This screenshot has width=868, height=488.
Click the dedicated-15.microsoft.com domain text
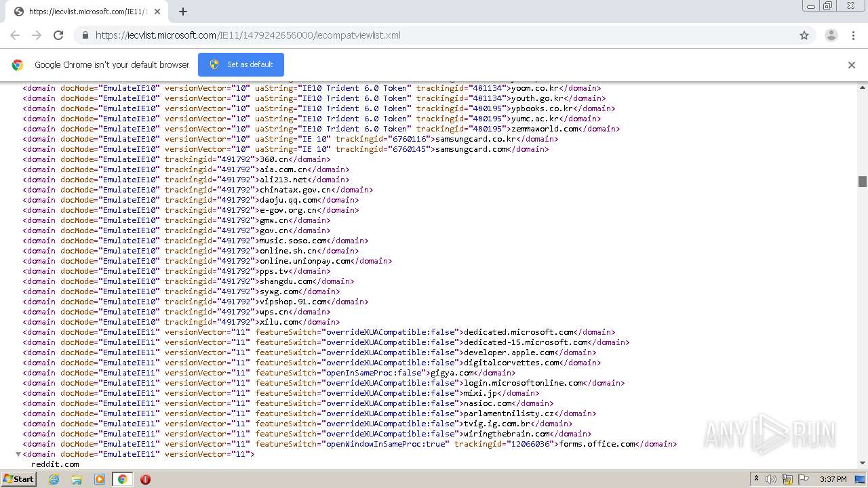tap(526, 342)
